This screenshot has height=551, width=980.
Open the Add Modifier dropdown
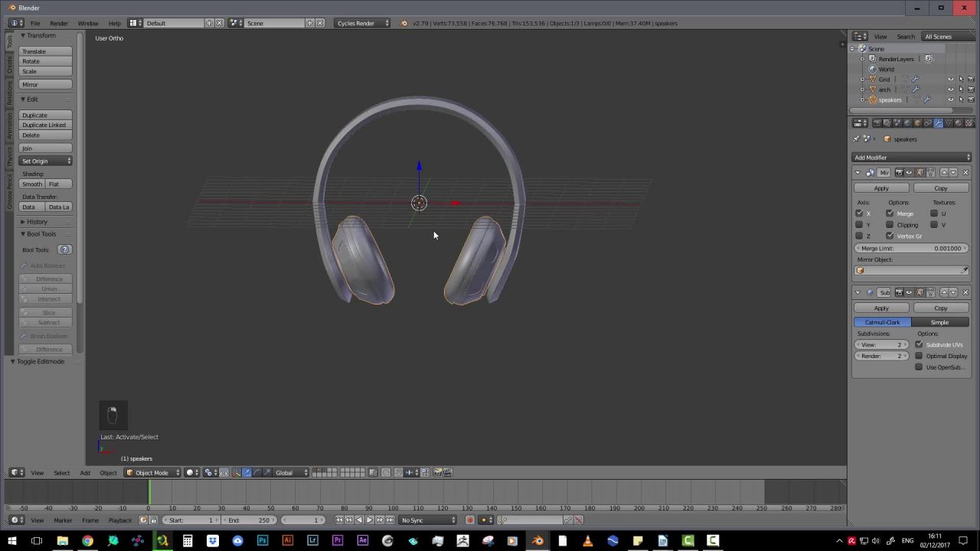[x=911, y=158]
